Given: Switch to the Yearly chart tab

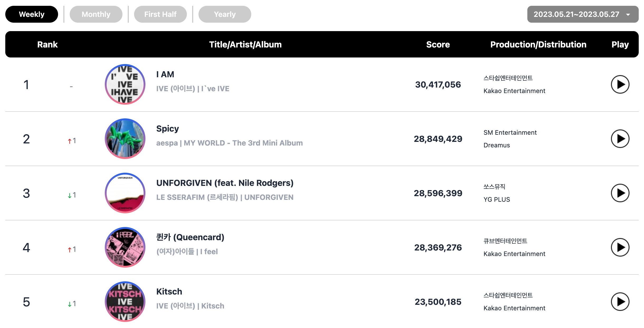Looking at the screenshot, I should click(225, 14).
